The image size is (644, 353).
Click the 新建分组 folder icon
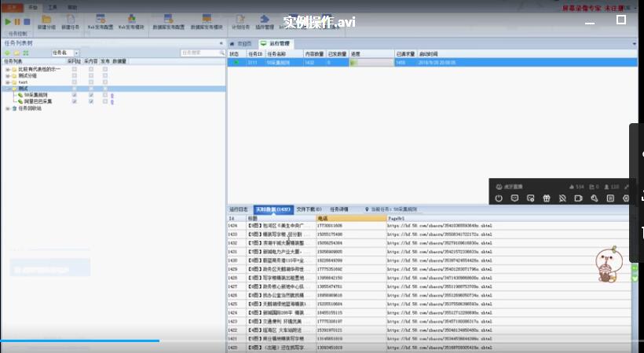click(46, 20)
